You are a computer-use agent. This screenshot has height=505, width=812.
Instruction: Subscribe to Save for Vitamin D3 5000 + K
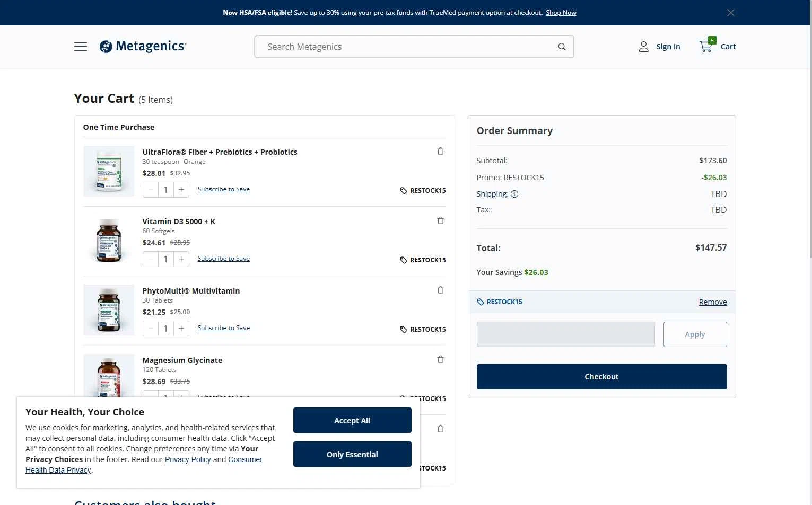click(223, 259)
